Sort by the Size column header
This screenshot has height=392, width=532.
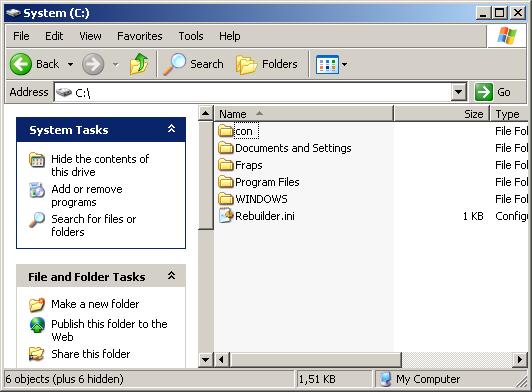point(441,114)
